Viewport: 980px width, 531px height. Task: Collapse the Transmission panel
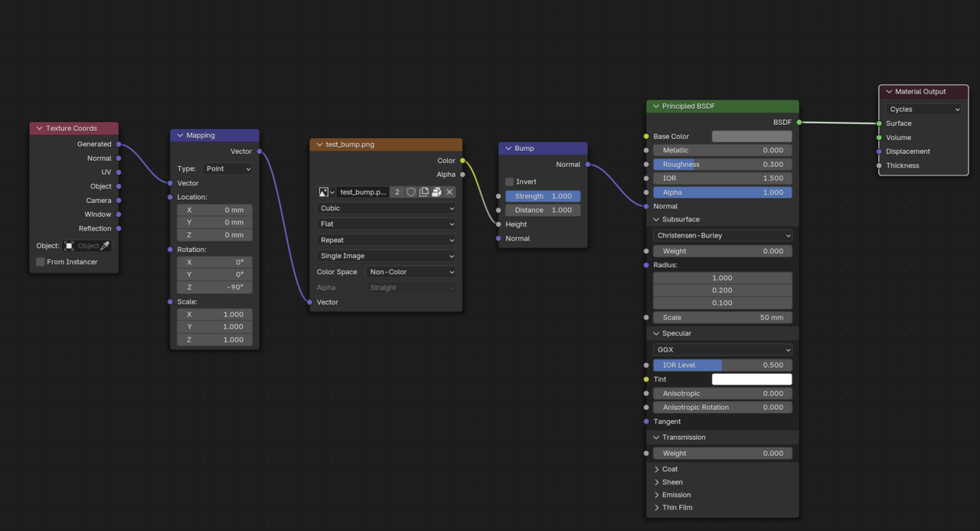click(656, 438)
